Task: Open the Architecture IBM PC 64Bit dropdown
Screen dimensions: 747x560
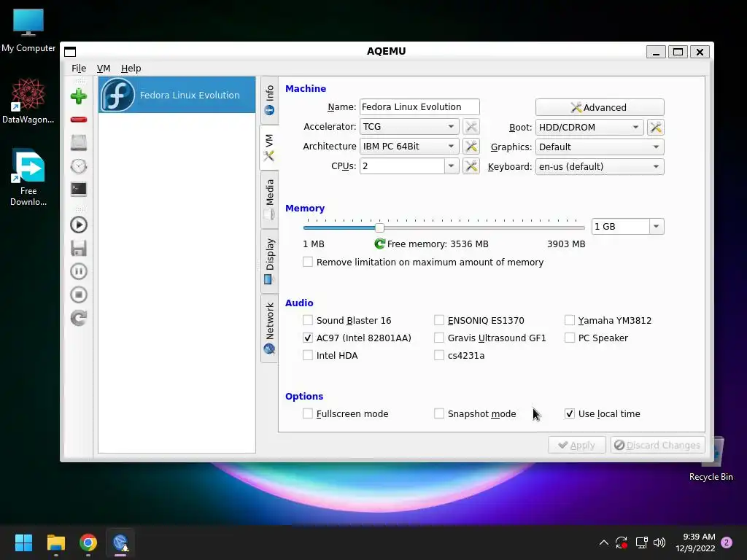Action: [x=409, y=146]
